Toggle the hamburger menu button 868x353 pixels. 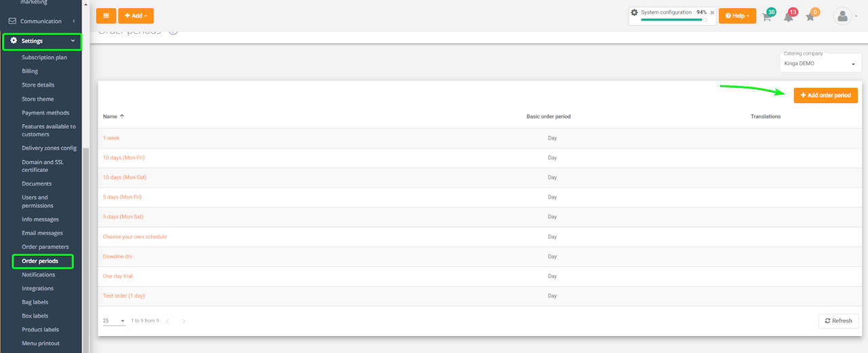click(106, 16)
